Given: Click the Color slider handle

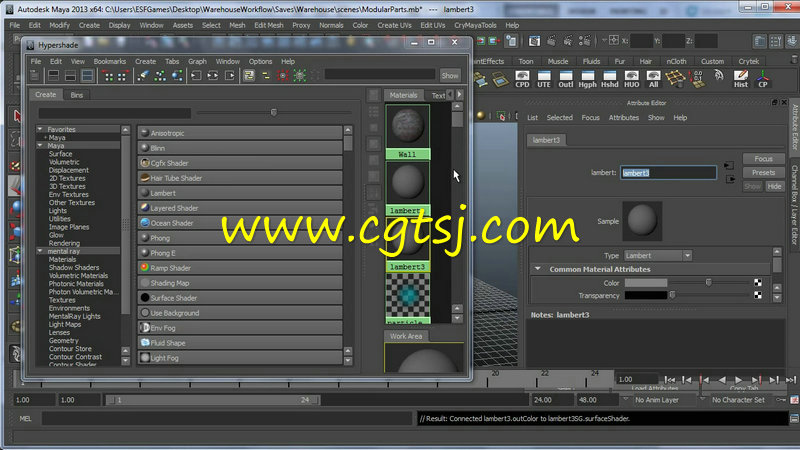Looking at the screenshot, I should click(708, 282).
